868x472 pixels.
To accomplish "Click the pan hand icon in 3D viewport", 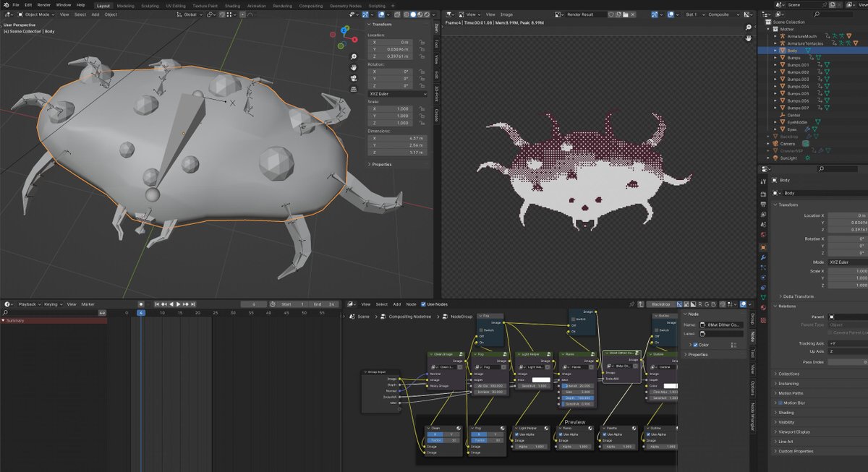I will point(353,67).
